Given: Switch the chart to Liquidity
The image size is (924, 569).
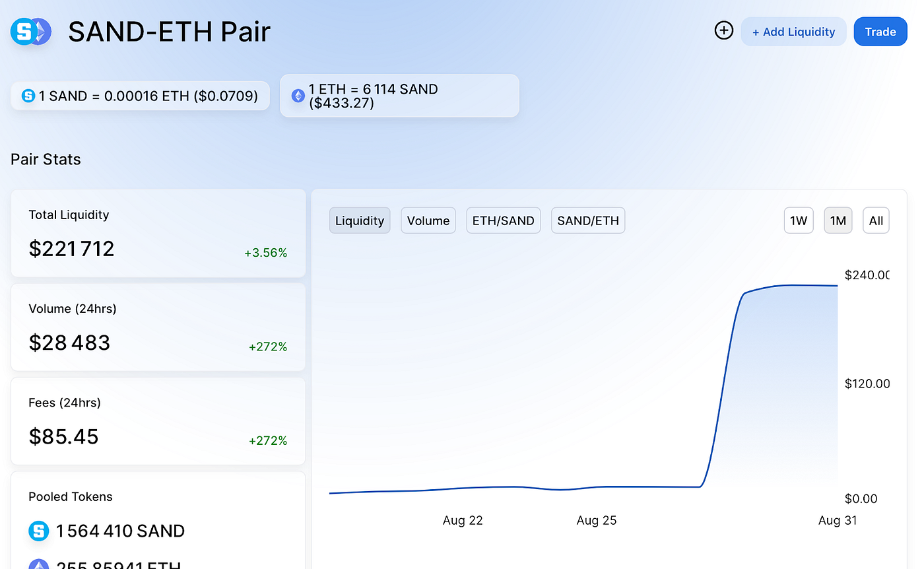Looking at the screenshot, I should (360, 220).
